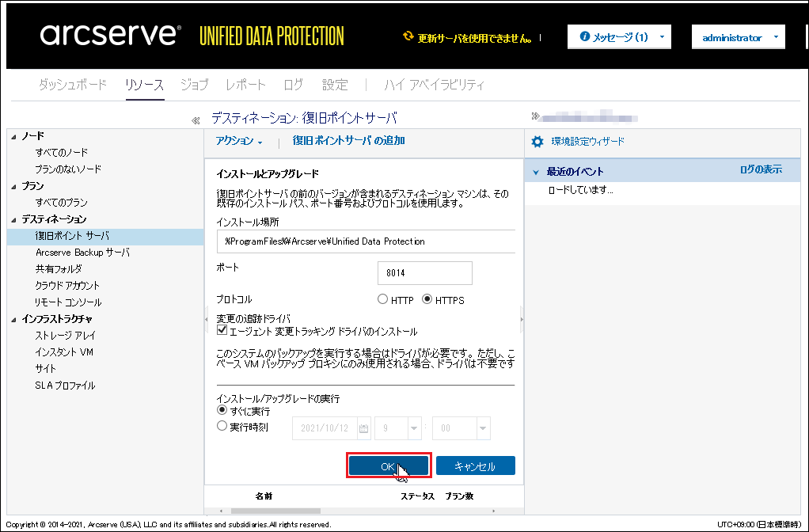Select 復旧ポイント サーバ in the tree
Screen dimensions: 809x532
coord(72,237)
